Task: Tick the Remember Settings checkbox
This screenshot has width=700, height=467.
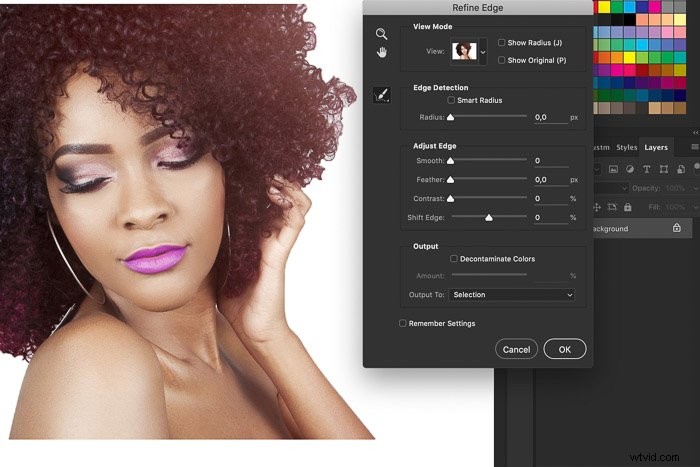Action: coord(402,323)
